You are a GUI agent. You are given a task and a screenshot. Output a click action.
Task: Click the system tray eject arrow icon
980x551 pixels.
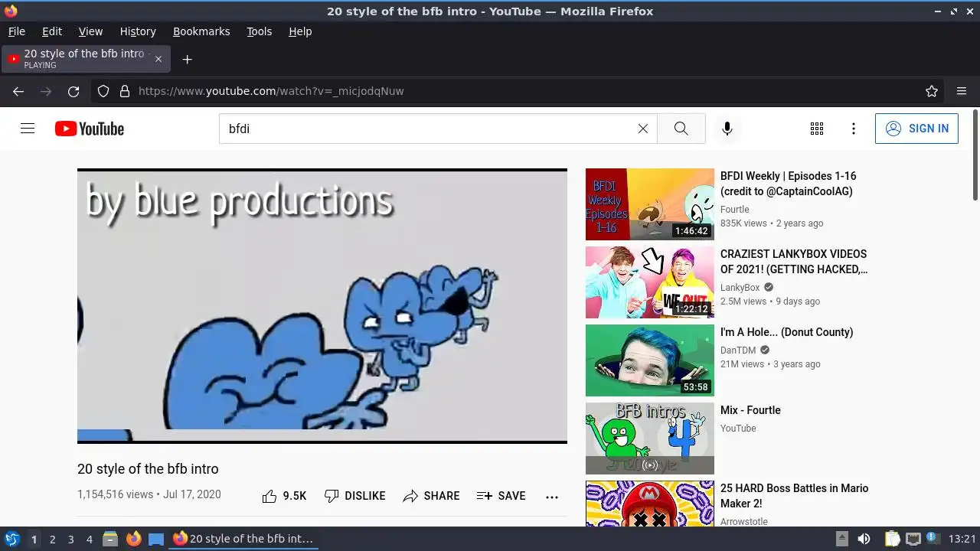[841, 539]
